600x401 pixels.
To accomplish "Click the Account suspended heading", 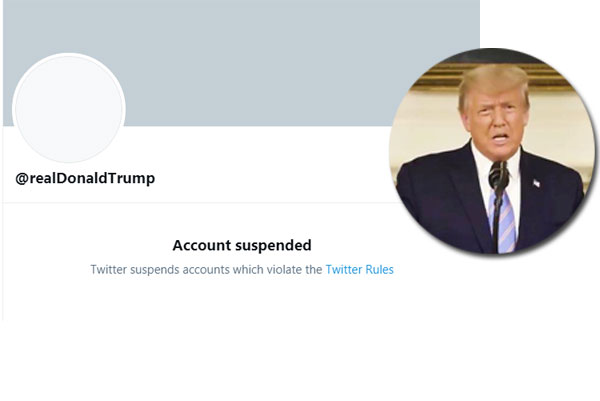I will pyautogui.click(x=242, y=245).
